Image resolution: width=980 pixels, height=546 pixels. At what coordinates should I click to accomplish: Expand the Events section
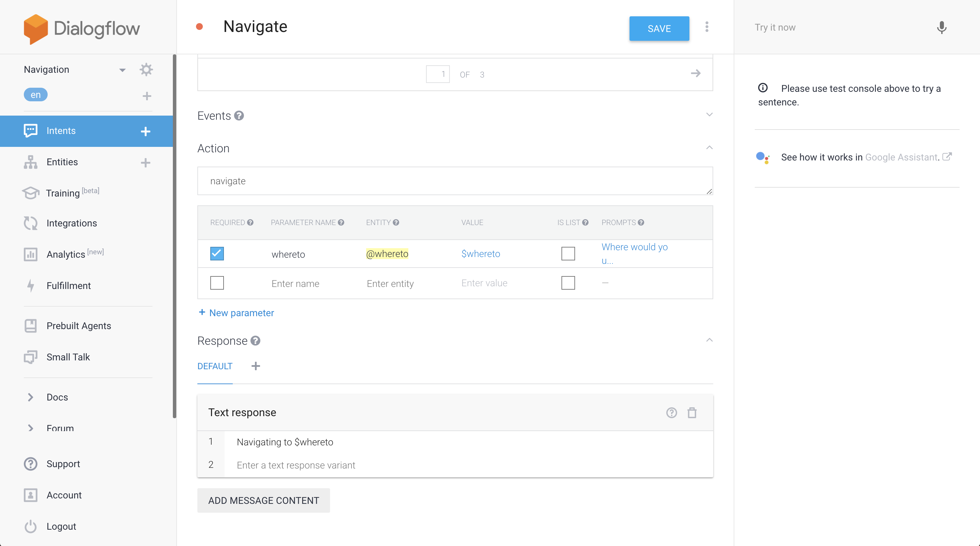(x=709, y=115)
